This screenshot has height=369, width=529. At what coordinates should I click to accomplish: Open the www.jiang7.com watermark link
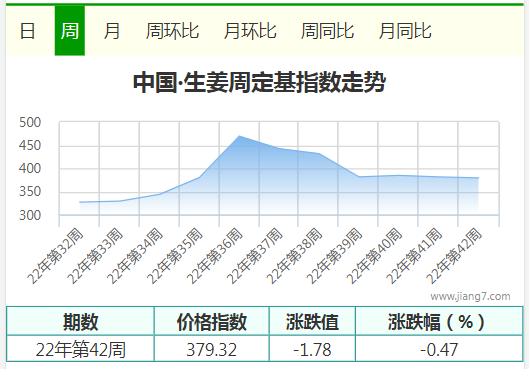point(470,296)
